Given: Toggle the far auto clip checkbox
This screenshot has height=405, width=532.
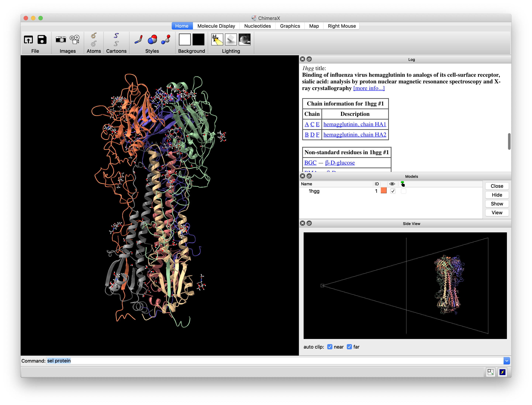Looking at the screenshot, I should click(349, 347).
